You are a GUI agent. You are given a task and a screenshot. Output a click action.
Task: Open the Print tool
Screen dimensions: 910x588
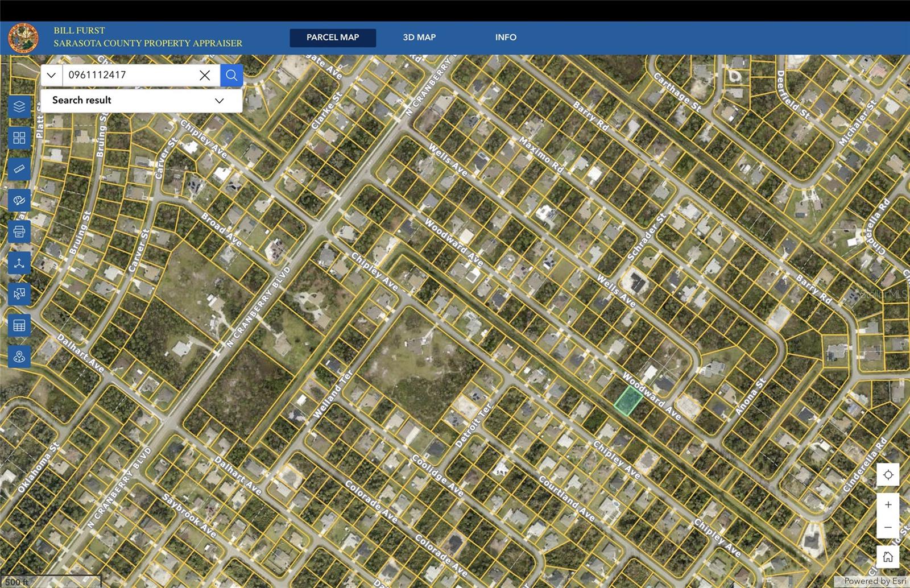point(19,231)
